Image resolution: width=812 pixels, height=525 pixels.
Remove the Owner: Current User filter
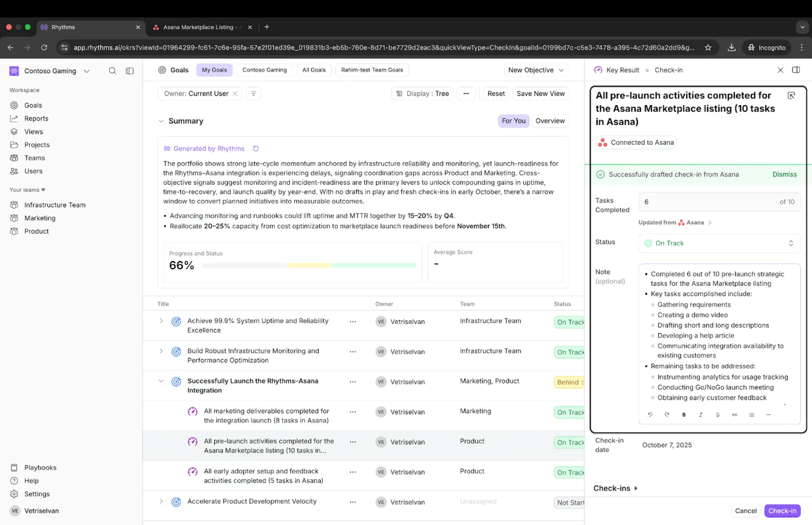235,93
